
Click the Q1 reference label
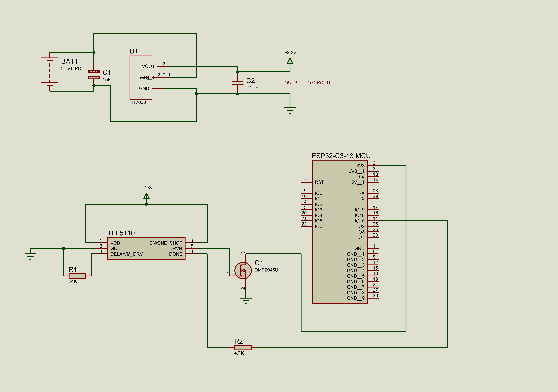tap(259, 263)
